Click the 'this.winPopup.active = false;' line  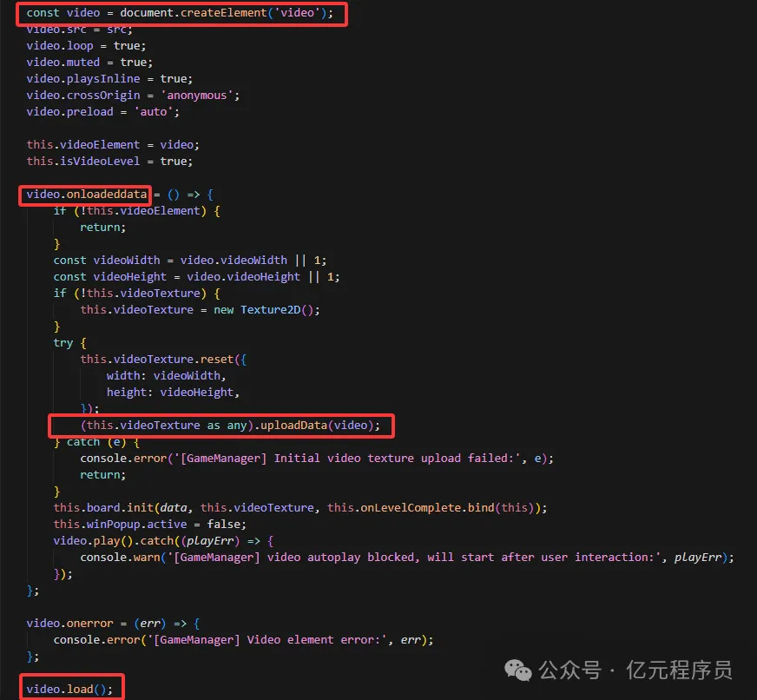click(149, 525)
